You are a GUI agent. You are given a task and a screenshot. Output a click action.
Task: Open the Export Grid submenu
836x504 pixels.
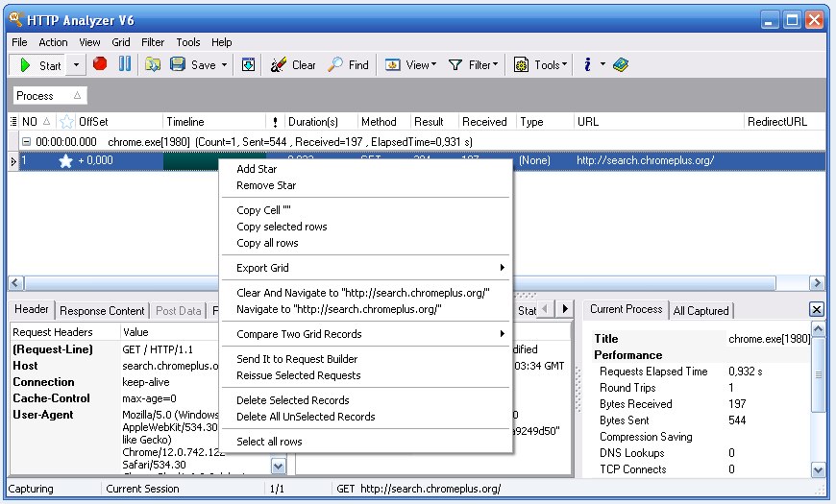point(262,268)
